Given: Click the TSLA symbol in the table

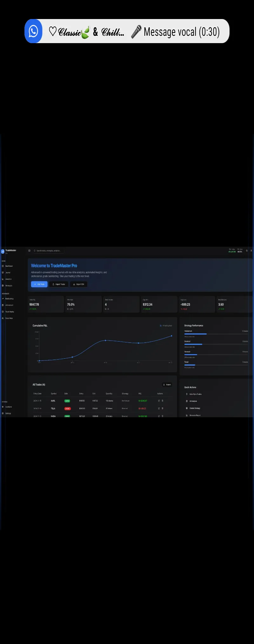Looking at the screenshot, I should click(x=53, y=408).
